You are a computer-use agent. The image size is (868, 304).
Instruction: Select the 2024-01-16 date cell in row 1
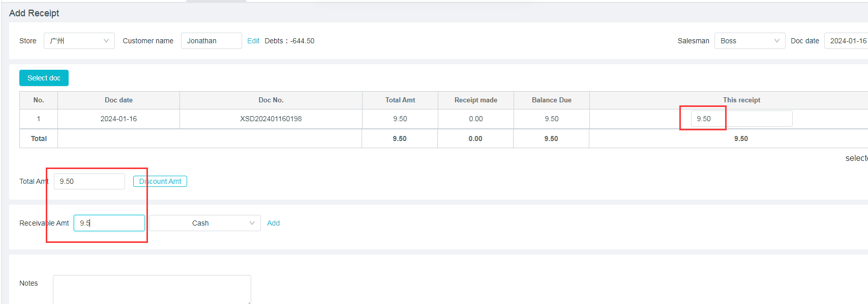click(x=118, y=119)
